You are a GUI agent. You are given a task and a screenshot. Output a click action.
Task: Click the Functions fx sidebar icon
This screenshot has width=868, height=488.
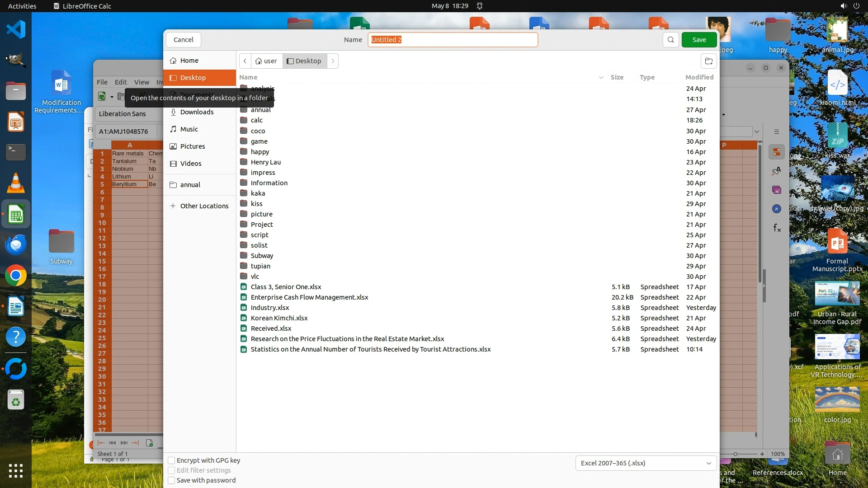pyautogui.click(x=777, y=228)
